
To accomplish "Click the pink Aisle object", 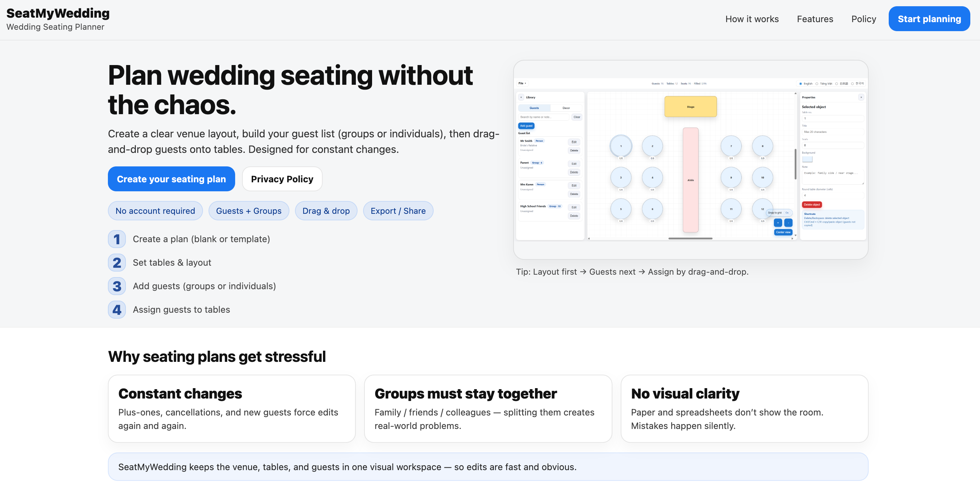I will pos(691,180).
